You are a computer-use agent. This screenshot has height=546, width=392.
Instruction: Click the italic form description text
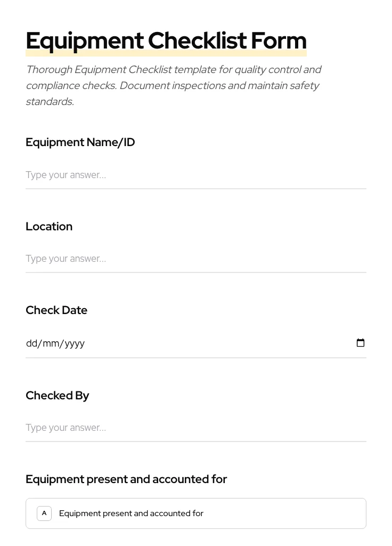point(174,85)
